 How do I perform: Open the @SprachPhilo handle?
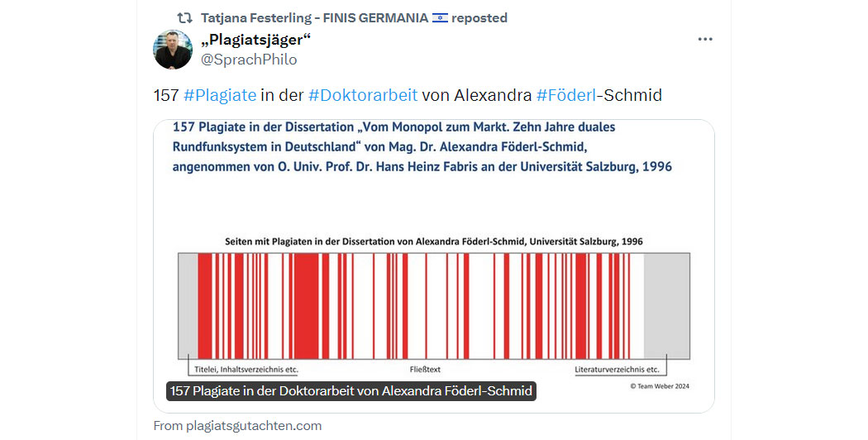coord(249,60)
